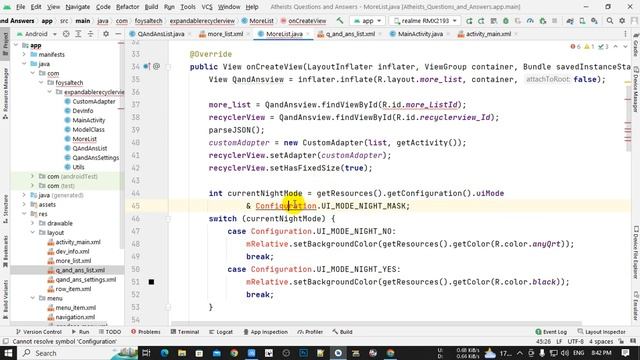This screenshot has width=640, height=360.
Task: Click the black color gutter swatch on line 51
Action: pos(151,282)
